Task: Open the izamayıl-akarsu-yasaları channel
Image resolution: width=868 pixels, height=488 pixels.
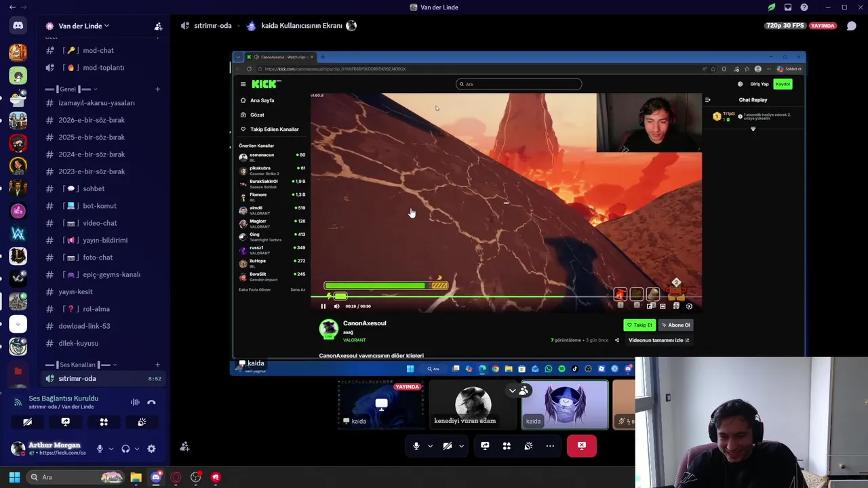Action: (x=102, y=103)
